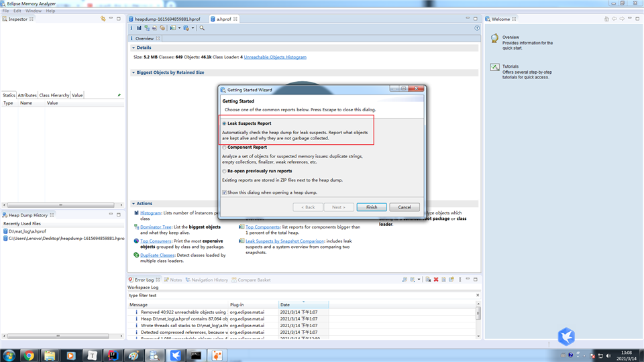The image size is (644, 362).
Task: Open the Duplicate Classes link
Action: click(157, 255)
